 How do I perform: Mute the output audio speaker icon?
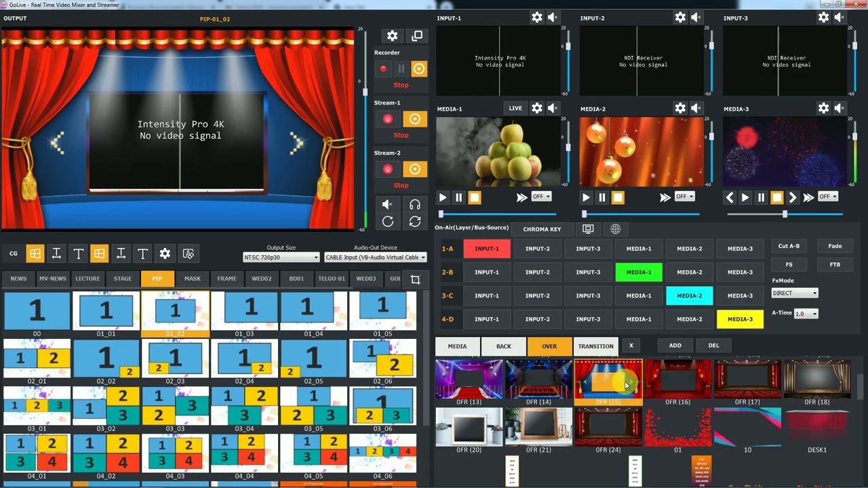pos(387,204)
